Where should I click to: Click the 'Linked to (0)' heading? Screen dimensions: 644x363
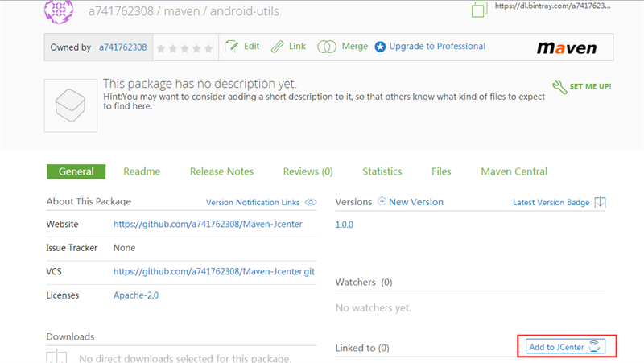click(x=361, y=348)
